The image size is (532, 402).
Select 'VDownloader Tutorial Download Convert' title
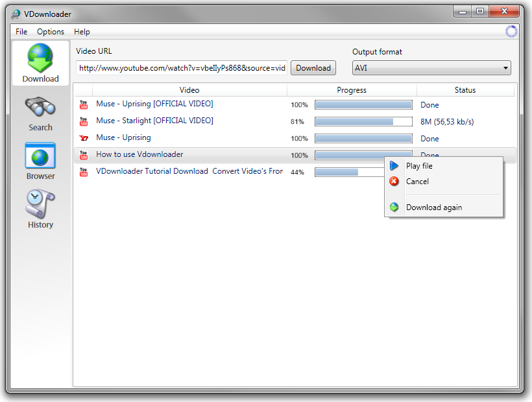tap(189, 171)
